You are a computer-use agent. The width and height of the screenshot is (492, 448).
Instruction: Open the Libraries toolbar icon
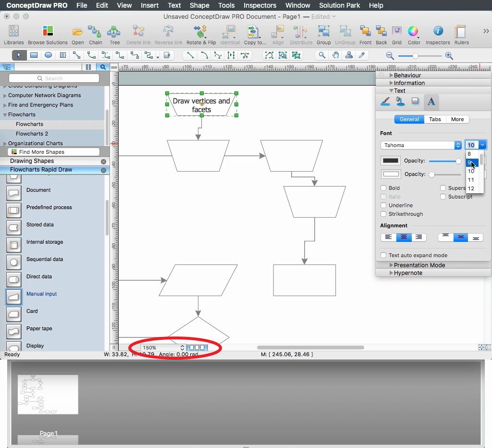tap(13, 32)
